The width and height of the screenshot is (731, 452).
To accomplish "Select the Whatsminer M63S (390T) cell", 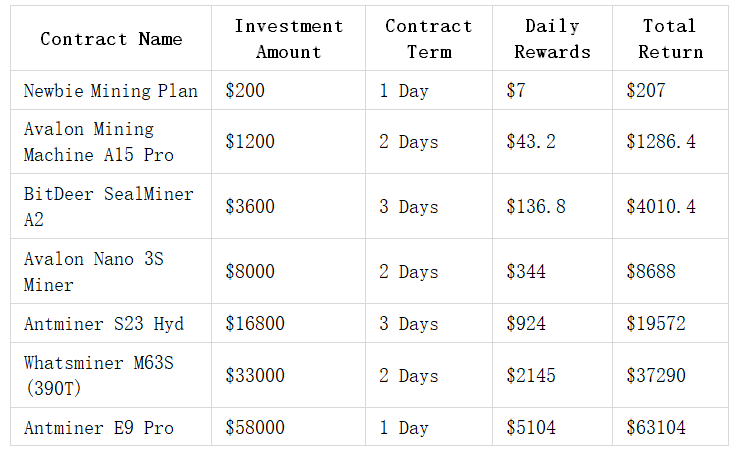I will [99, 376].
